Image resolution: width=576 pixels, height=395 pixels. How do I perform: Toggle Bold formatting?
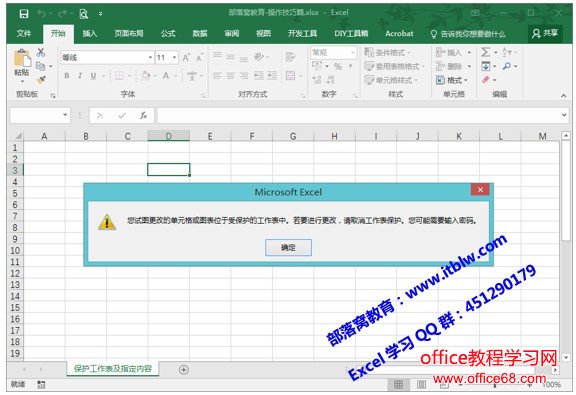pos(67,76)
